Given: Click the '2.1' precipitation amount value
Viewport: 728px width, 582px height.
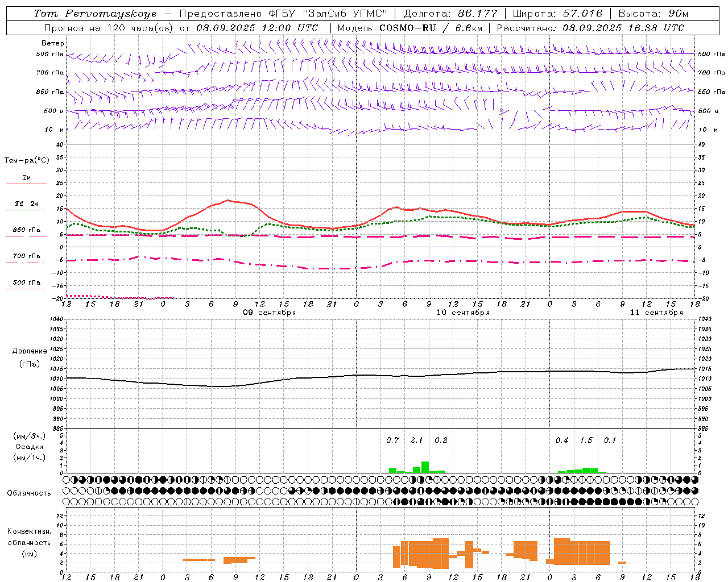Looking at the screenshot, I should 416,440.
